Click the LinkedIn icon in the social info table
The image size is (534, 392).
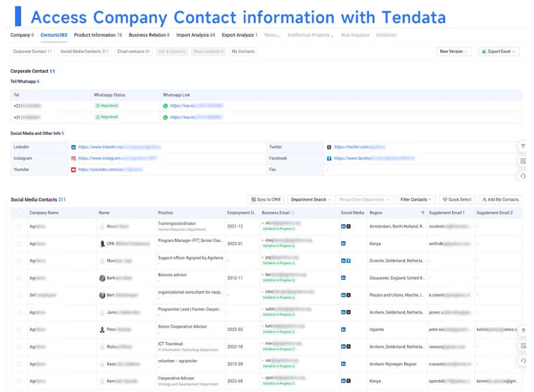(73, 147)
